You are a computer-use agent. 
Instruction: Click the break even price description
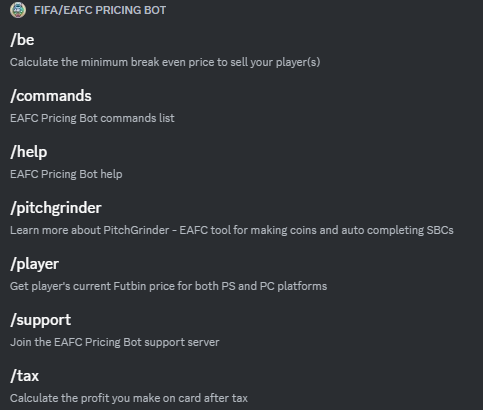165,62
